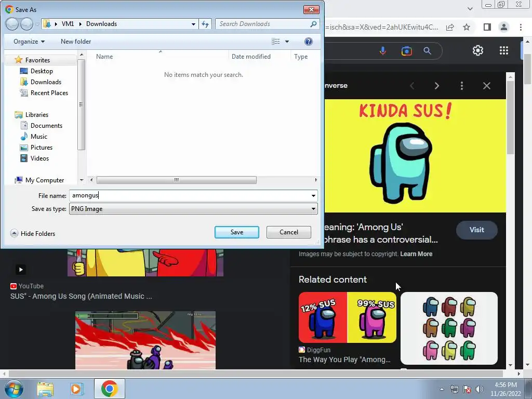Expand the File name history dropdown
This screenshot has width=532, height=399.
pos(313,196)
